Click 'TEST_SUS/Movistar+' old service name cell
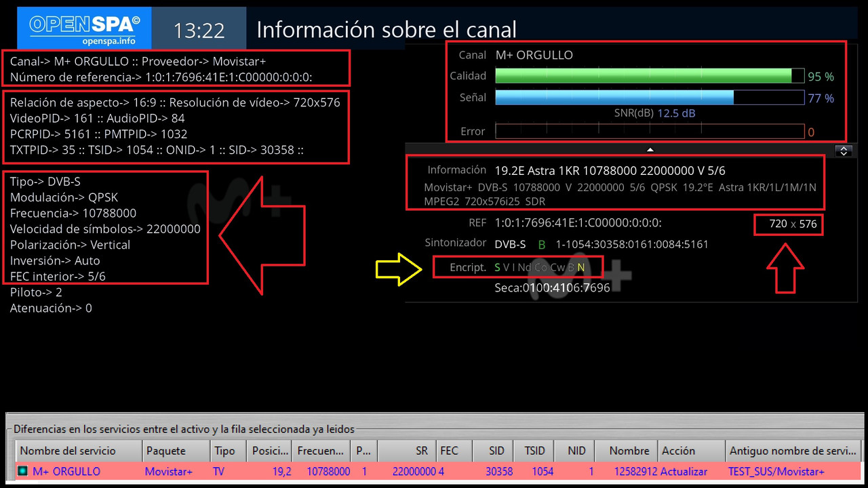The width and height of the screenshot is (868, 488). pyautogui.click(x=776, y=471)
